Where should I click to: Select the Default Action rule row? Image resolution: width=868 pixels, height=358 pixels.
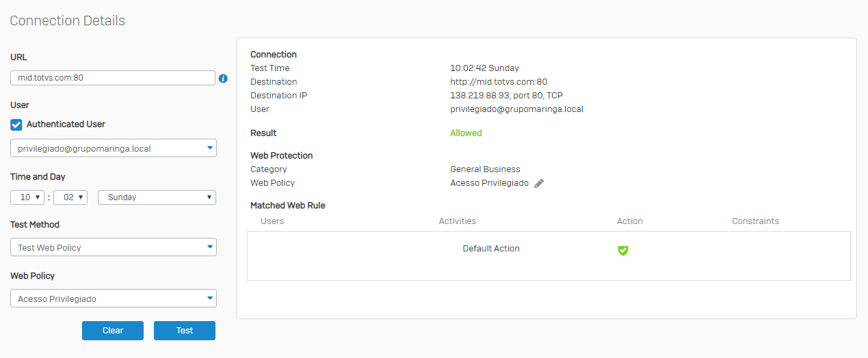point(491,249)
